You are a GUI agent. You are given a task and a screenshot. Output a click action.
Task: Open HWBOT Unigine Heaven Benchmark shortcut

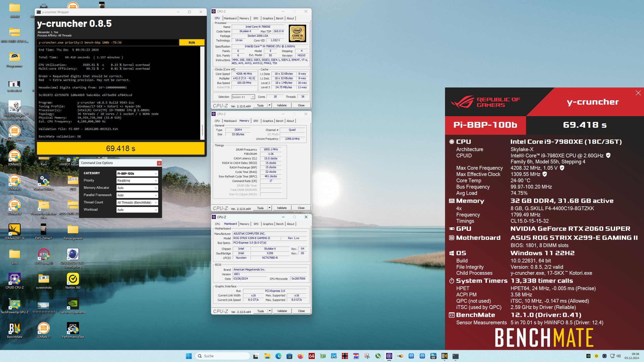pyautogui.click(x=15, y=111)
